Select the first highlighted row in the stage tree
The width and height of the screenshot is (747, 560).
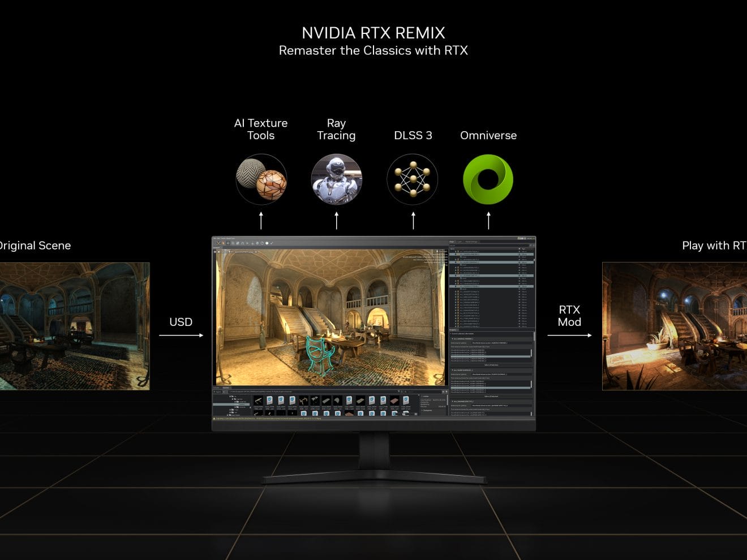491,255
